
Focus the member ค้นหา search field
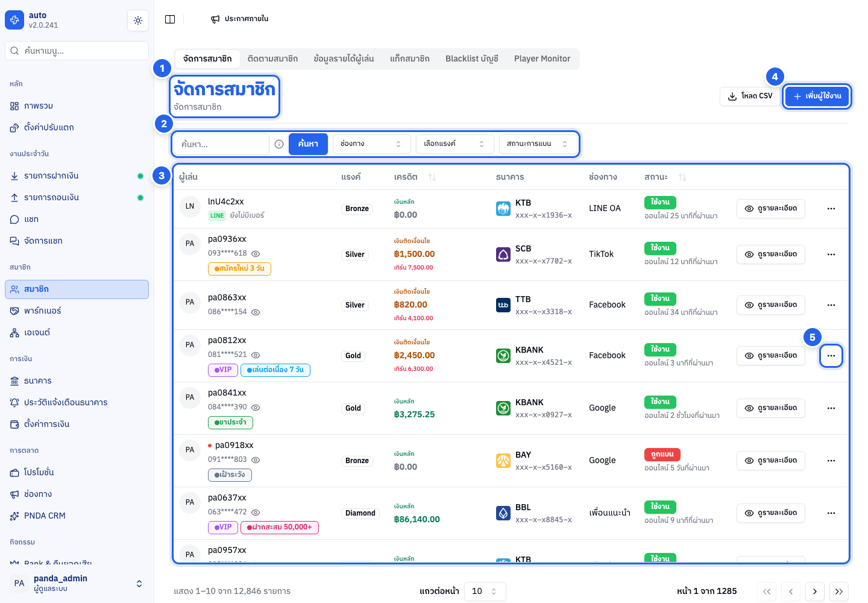pyautogui.click(x=222, y=144)
